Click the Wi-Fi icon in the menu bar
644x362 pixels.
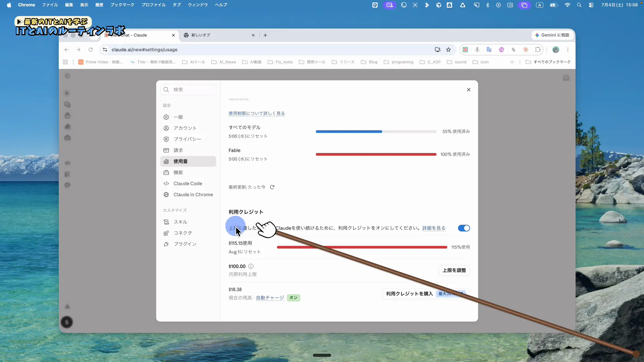[568, 5]
